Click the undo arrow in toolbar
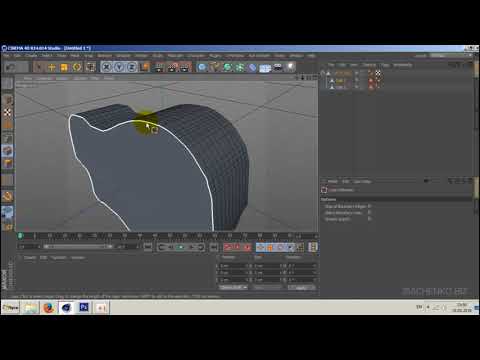 click(10, 67)
